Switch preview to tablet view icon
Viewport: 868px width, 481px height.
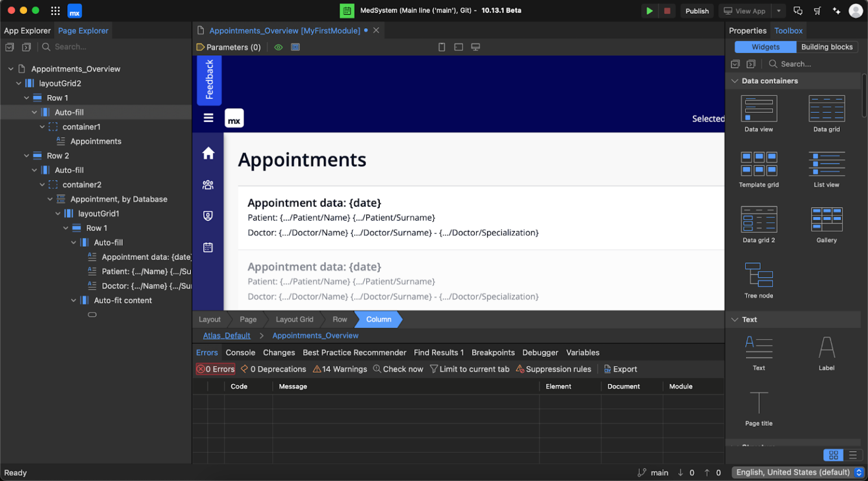(x=441, y=47)
